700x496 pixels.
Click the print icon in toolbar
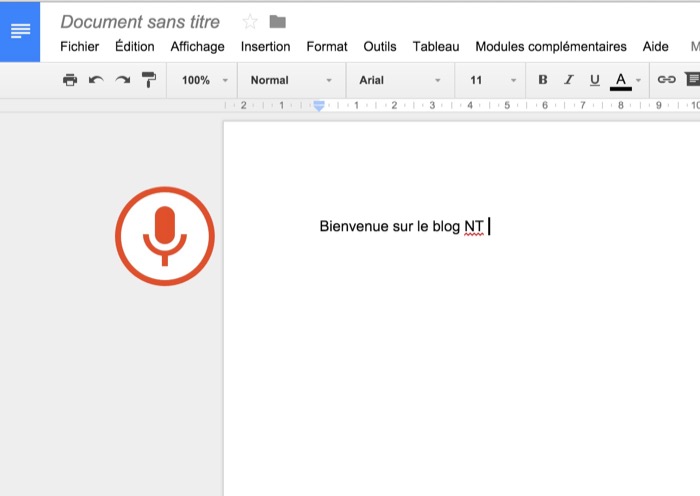coord(70,80)
